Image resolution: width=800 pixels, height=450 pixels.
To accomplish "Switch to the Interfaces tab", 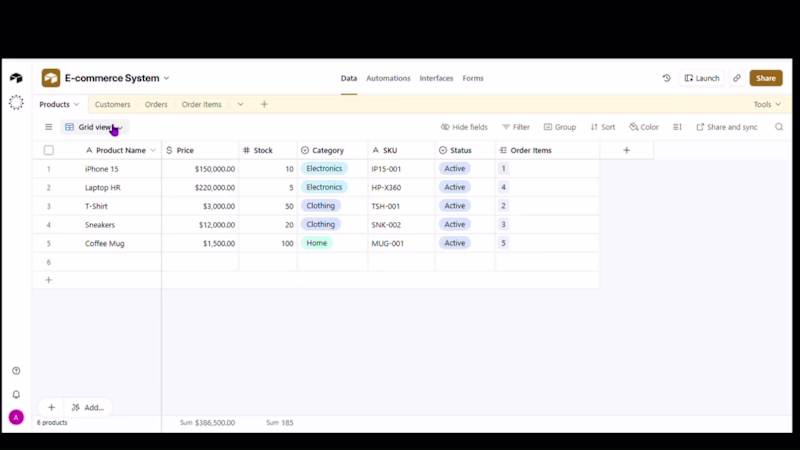I will pyautogui.click(x=436, y=78).
